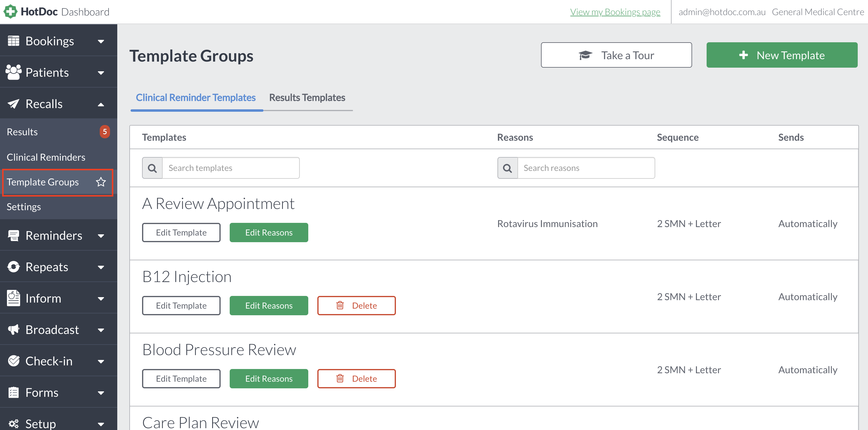Edit Template for B12 Injection
This screenshot has height=430, width=868.
(181, 305)
